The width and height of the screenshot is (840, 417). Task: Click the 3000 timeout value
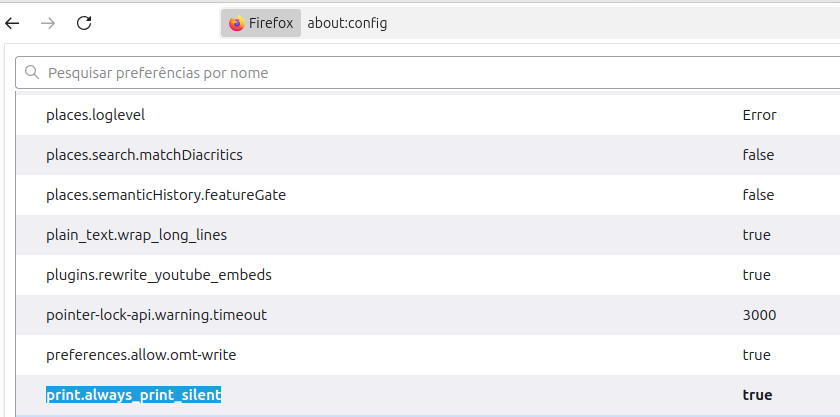coord(759,315)
